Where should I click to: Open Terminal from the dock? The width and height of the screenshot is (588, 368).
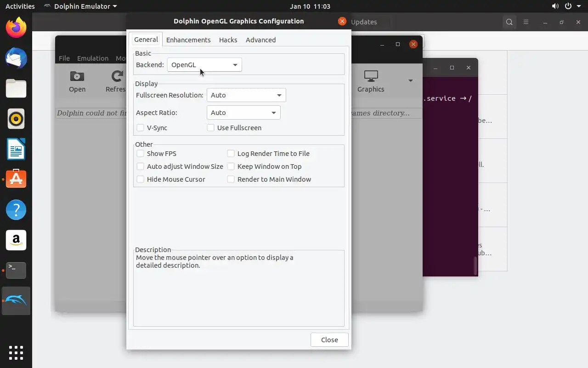16,270
